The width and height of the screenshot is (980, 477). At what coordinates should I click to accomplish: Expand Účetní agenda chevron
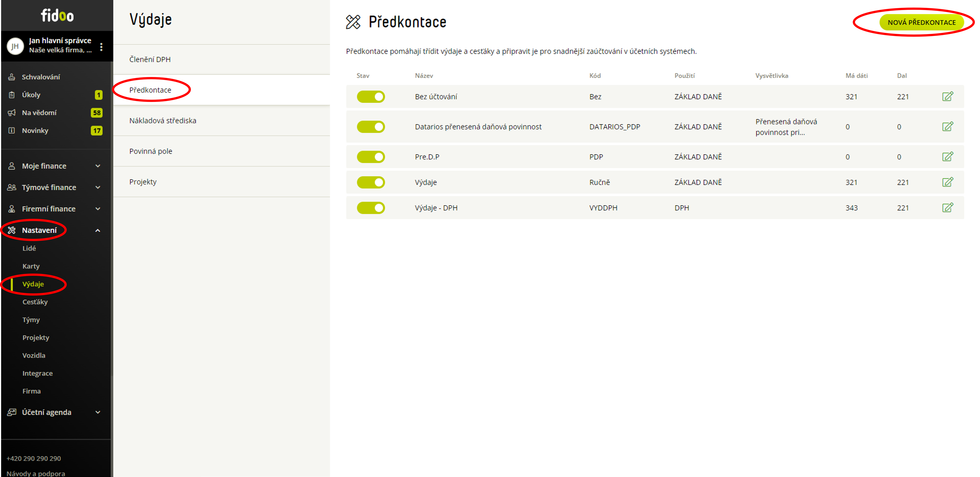click(98, 412)
